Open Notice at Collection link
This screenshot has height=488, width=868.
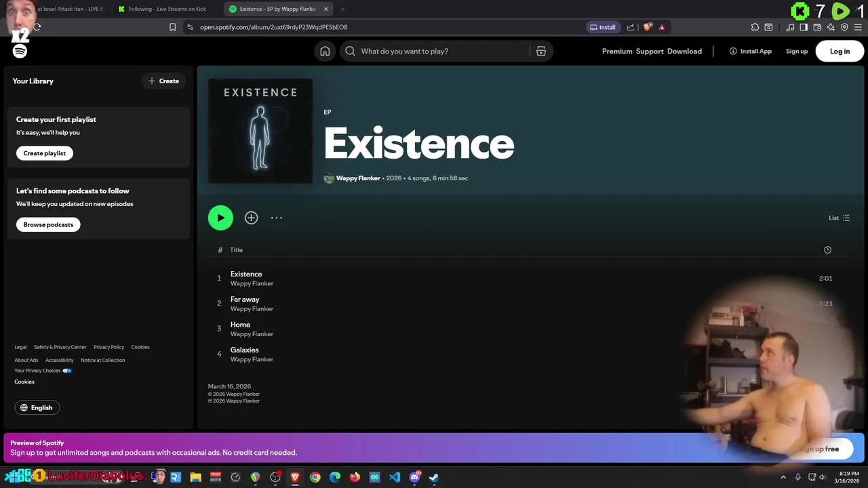point(103,360)
